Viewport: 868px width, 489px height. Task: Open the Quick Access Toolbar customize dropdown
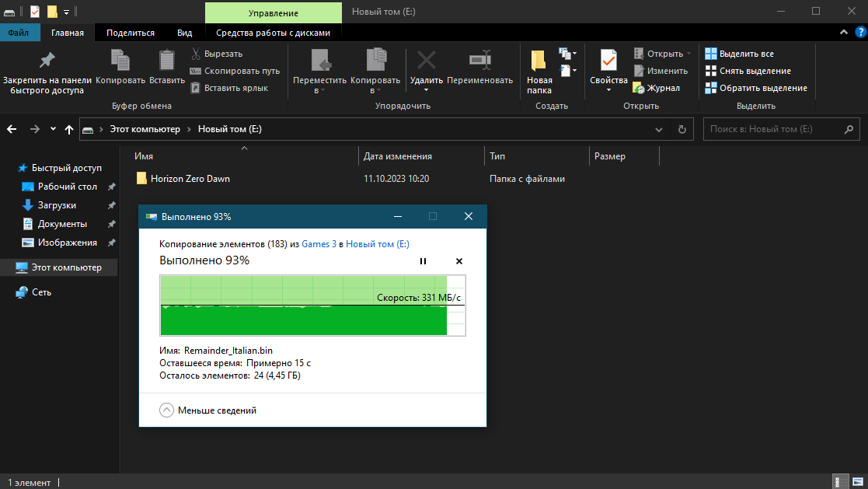tap(66, 12)
